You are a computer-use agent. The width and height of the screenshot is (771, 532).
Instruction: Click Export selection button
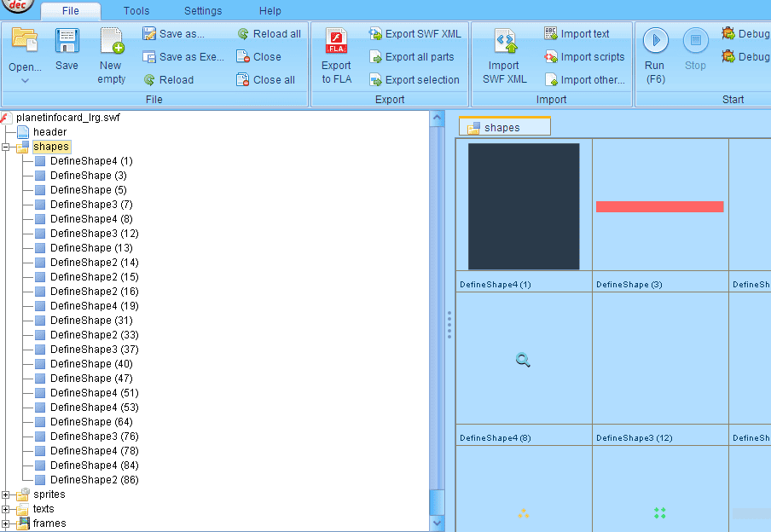pos(414,80)
